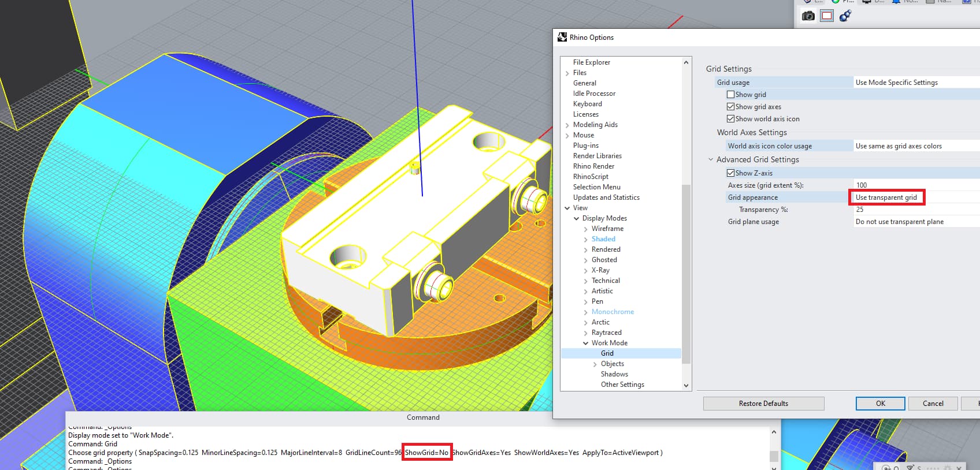Expand the Modeling Aids tree node
The height and width of the screenshot is (470, 980).
pyautogui.click(x=567, y=125)
